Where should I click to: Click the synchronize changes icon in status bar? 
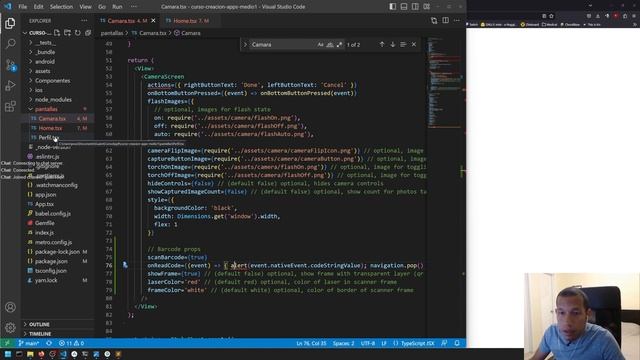point(49,343)
